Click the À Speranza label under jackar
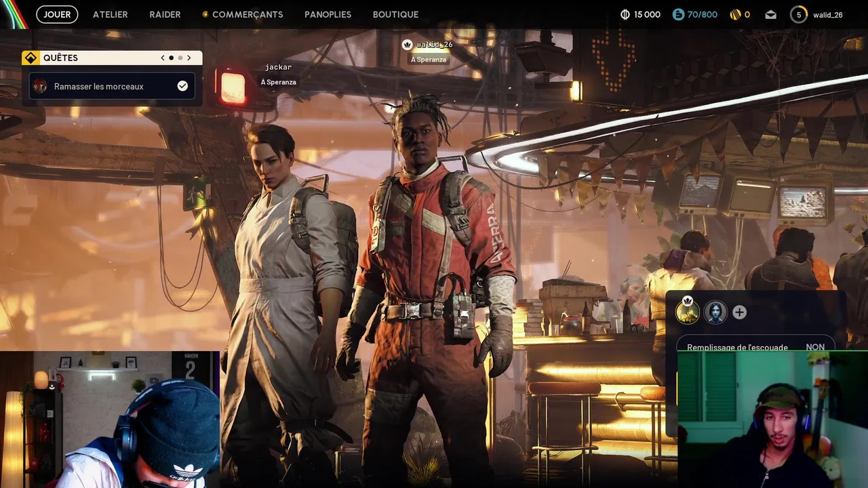Screen dimensions: 868x488 click(x=278, y=82)
